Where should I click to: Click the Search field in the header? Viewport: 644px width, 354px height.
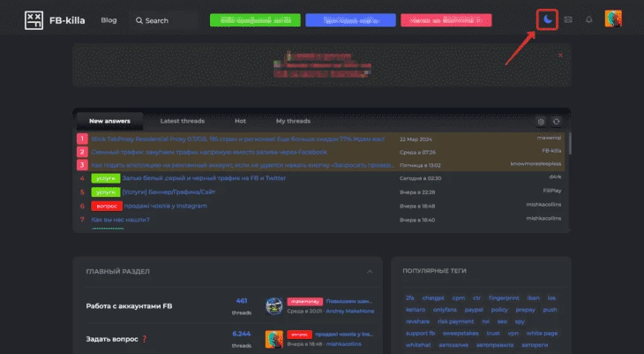(164, 20)
